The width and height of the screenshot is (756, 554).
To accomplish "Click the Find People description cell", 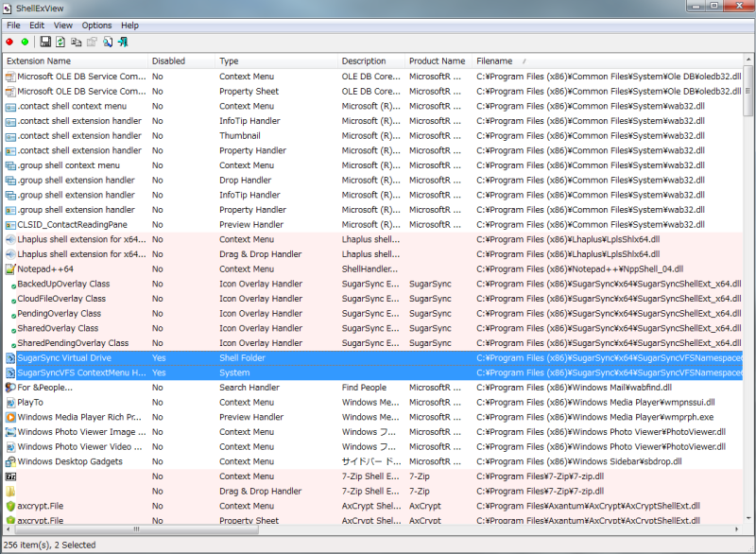I will click(364, 388).
